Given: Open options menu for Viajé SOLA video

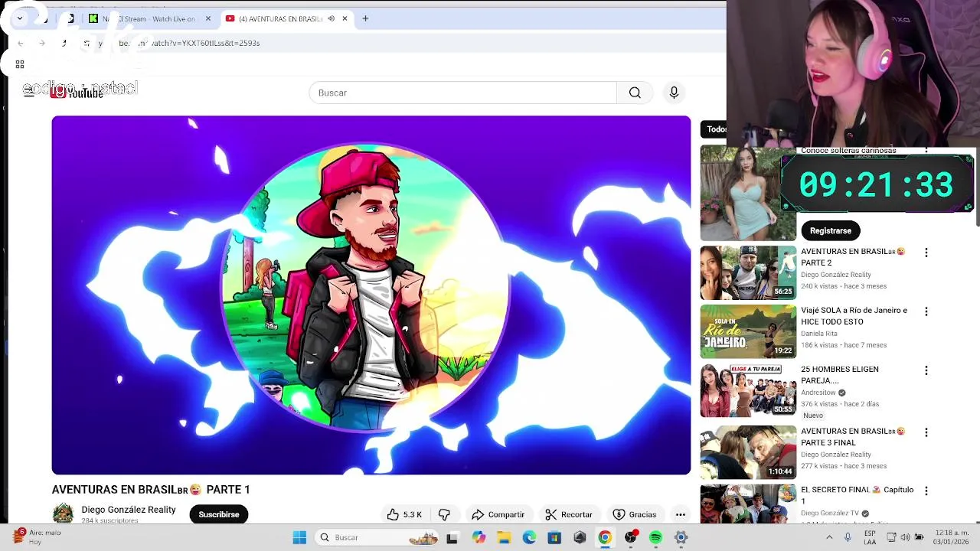Looking at the screenshot, I should (x=926, y=311).
